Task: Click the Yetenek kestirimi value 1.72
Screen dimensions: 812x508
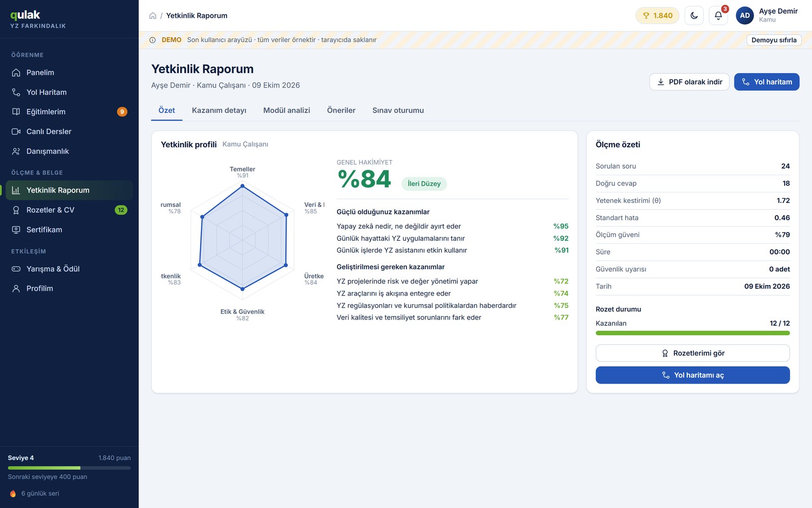Action: click(783, 201)
